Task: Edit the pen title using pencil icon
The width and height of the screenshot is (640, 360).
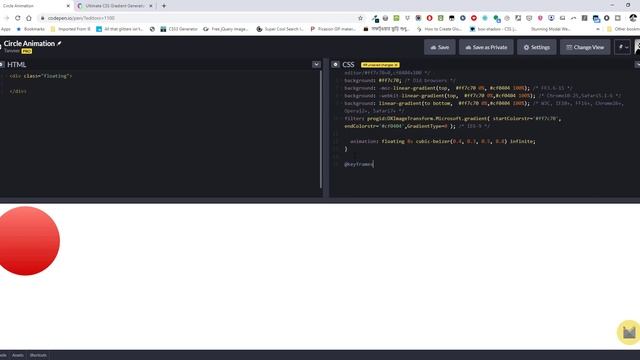Action: point(59,43)
